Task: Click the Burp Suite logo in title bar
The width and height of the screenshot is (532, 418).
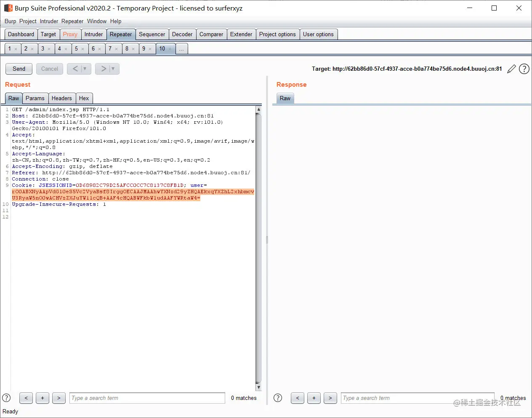Action: click(x=8, y=8)
